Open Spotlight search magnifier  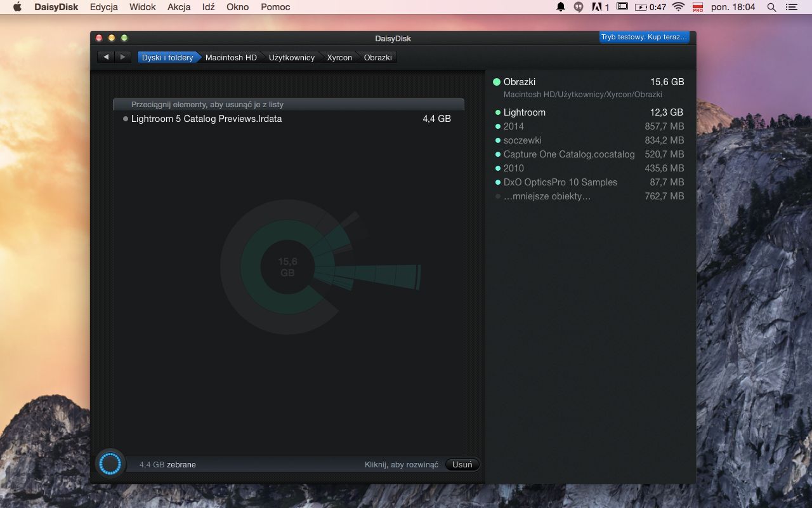point(771,7)
